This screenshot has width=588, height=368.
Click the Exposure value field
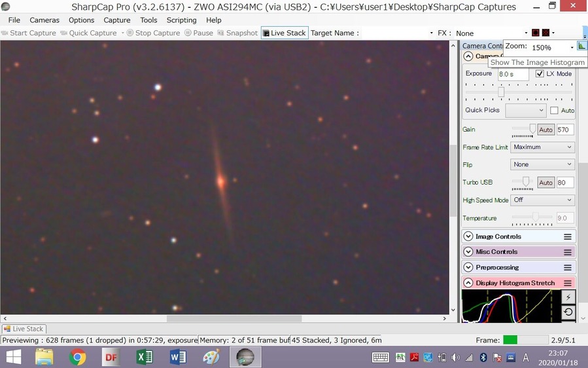(x=513, y=74)
